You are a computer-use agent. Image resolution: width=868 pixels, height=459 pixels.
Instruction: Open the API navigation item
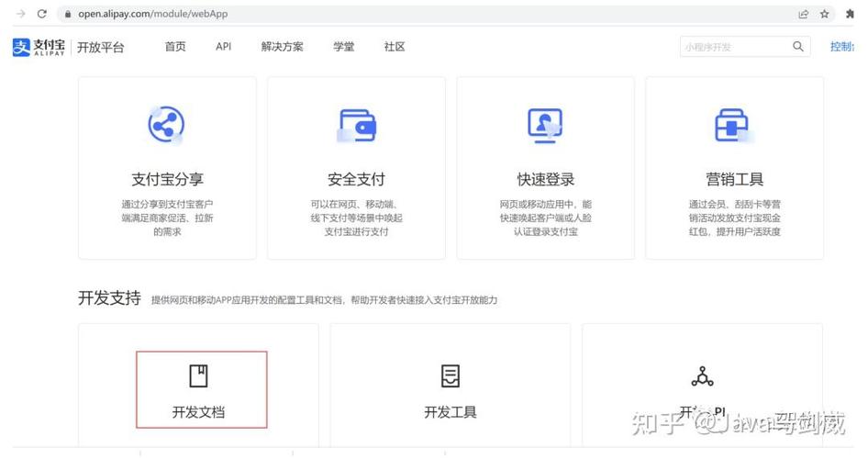[223, 47]
